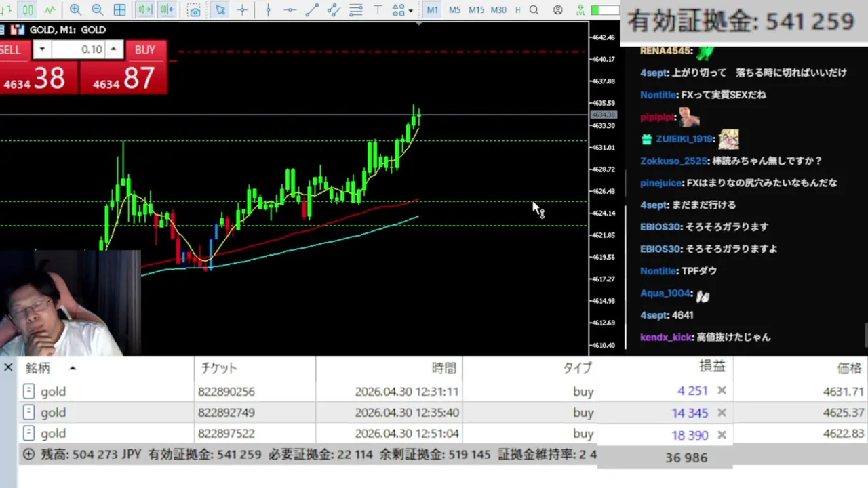Image resolution: width=868 pixels, height=488 pixels.
Task: Open chat user pinejuice name
Action: click(661, 183)
